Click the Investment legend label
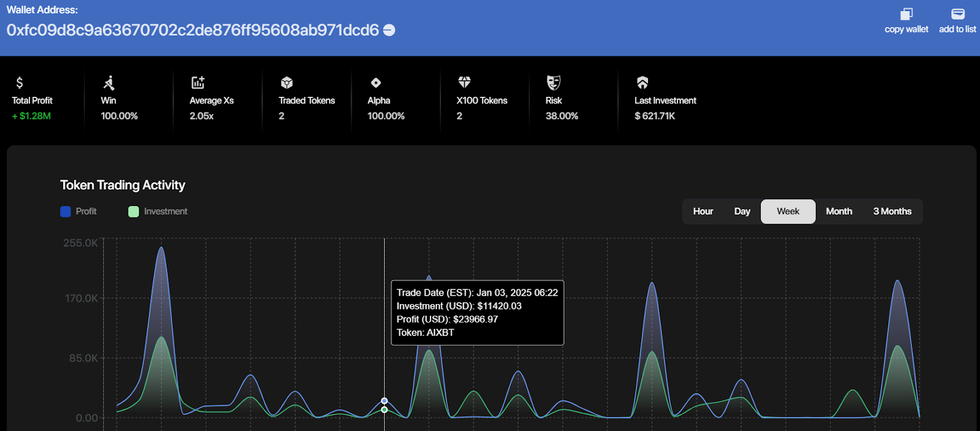 [166, 212]
